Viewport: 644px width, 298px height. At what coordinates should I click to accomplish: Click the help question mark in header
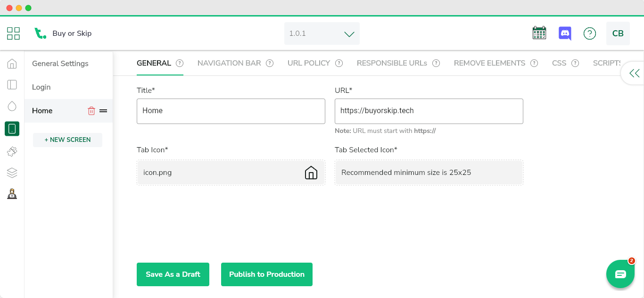(589, 33)
